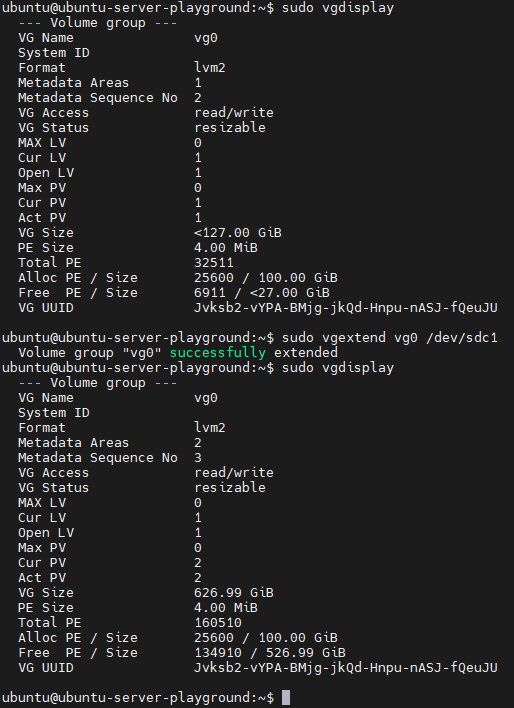Image resolution: width=514 pixels, height=708 pixels.
Task: Click the second '--- Volume group ---' header
Action: 98,382
